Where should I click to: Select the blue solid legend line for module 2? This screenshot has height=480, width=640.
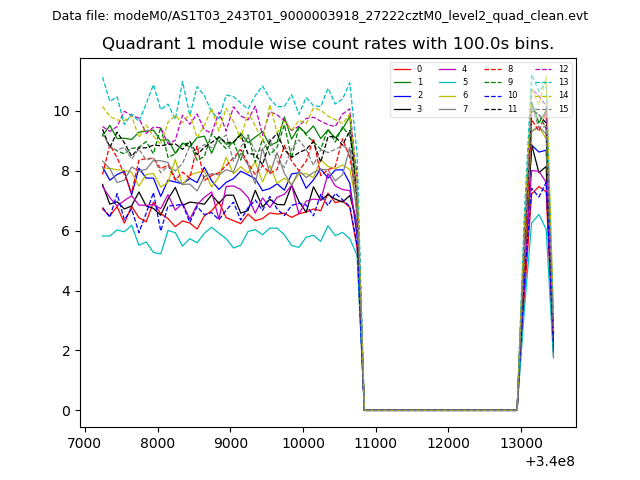tap(402, 95)
